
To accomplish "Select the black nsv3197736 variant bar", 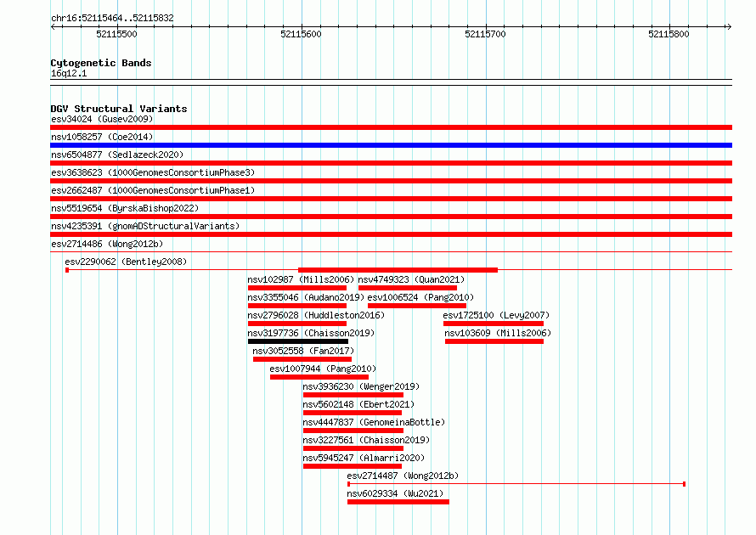I will coord(298,341).
